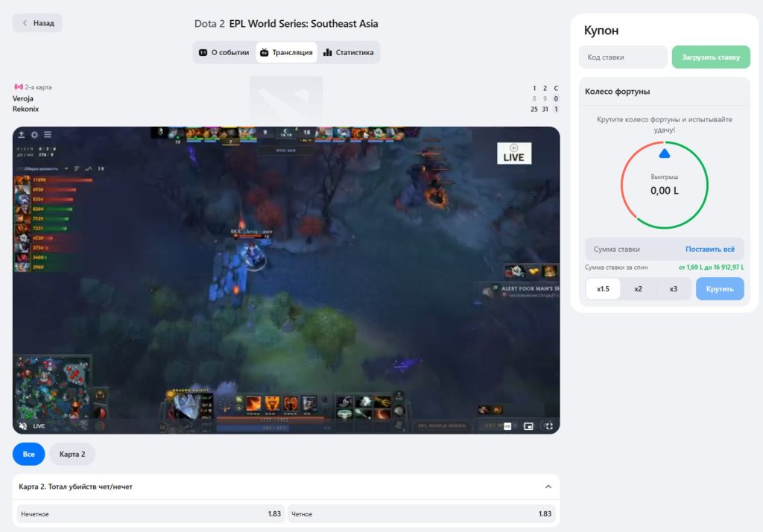Click the Rekonix team name
The image size is (763, 532).
click(x=26, y=109)
